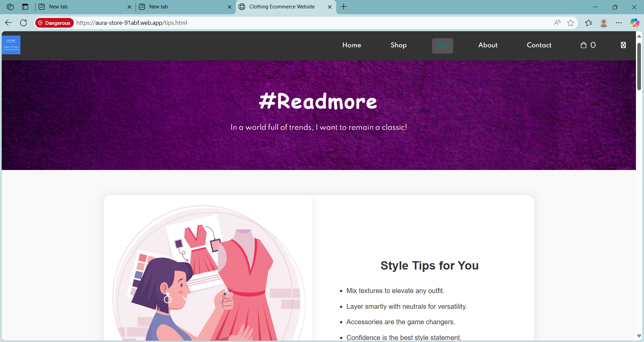Restore down the browser window

pos(615,7)
